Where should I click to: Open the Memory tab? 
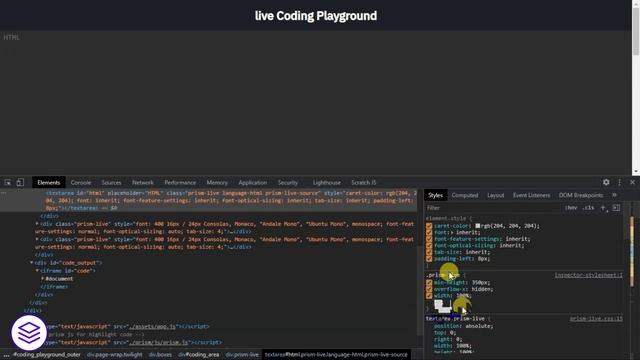tap(217, 182)
